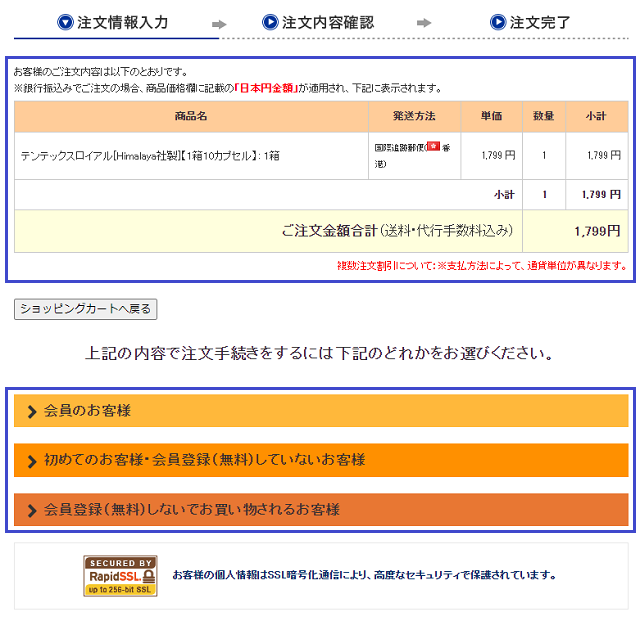
Task: Click the 発送方法 column header
Action: click(414, 116)
